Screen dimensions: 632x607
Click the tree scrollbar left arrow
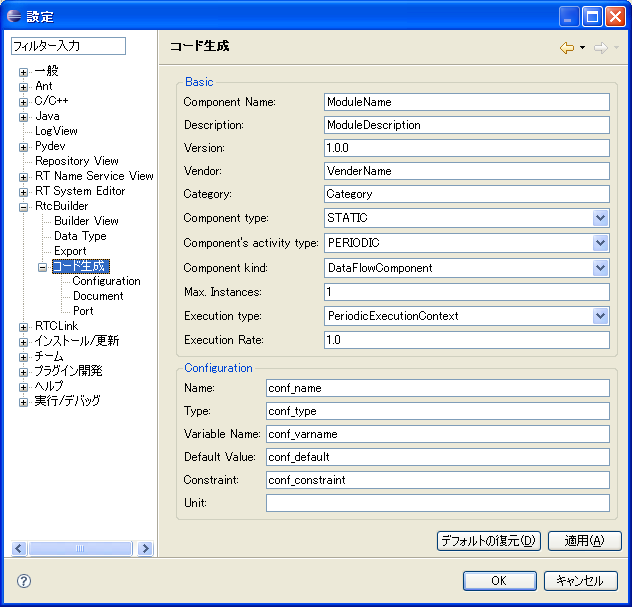click(19, 548)
